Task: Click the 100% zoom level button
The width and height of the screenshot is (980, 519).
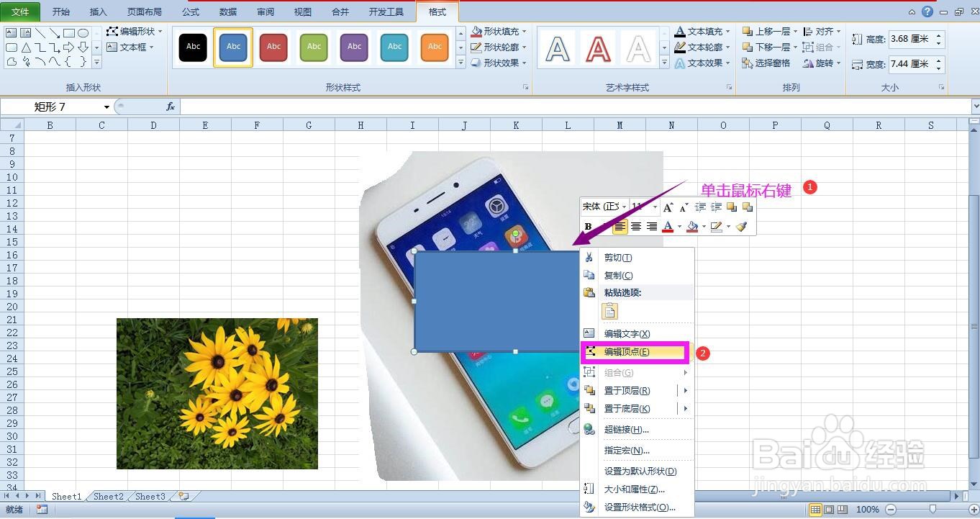Action: coord(868,509)
